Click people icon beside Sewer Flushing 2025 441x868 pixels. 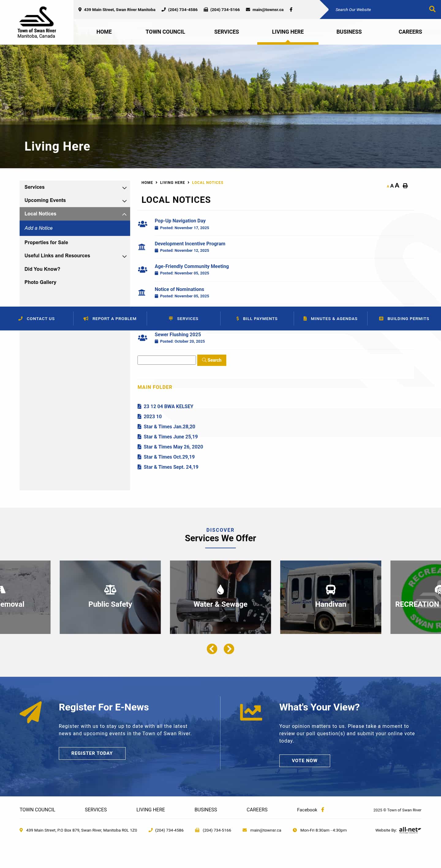[142, 338]
